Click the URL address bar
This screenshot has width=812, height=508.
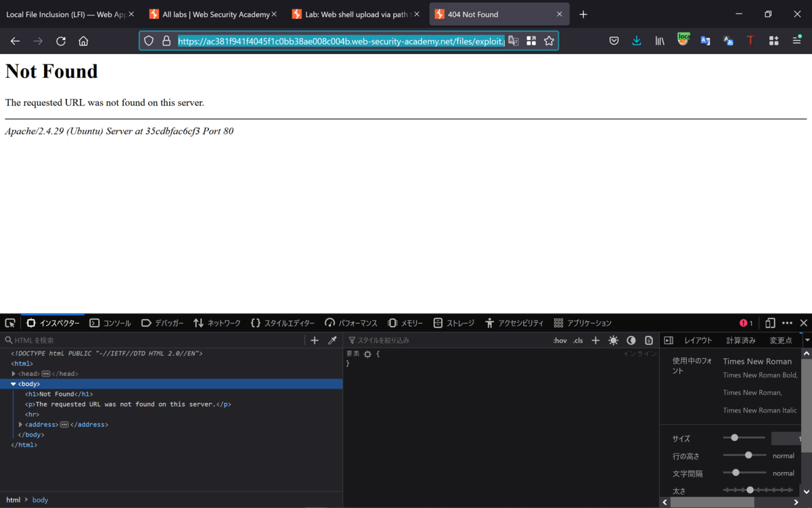[341, 41]
